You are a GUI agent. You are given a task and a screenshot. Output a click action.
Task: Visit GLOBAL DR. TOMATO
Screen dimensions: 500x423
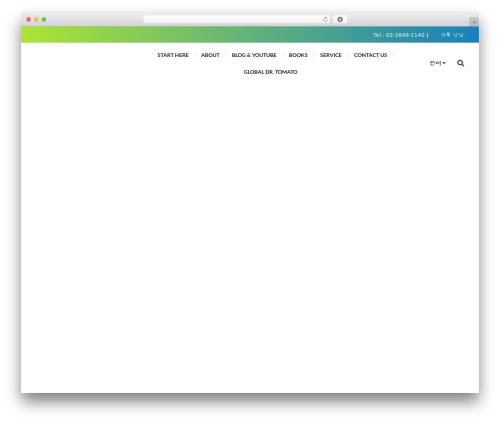(x=270, y=72)
